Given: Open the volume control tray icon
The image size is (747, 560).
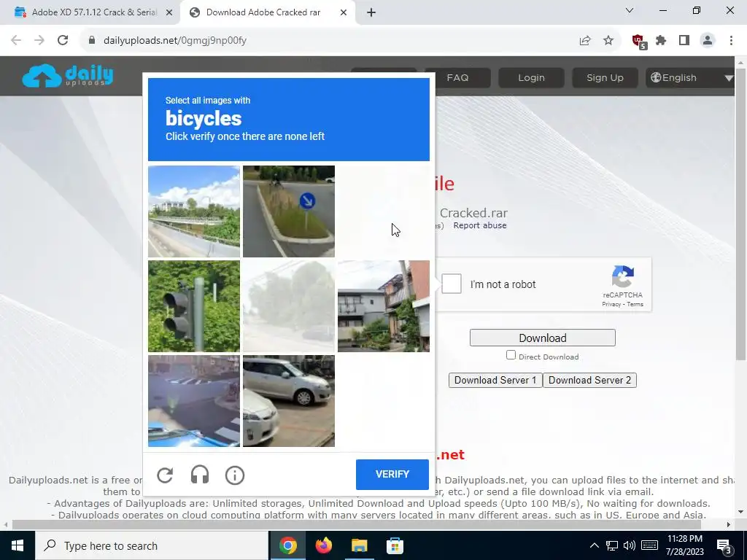Looking at the screenshot, I should click(x=630, y=545).
